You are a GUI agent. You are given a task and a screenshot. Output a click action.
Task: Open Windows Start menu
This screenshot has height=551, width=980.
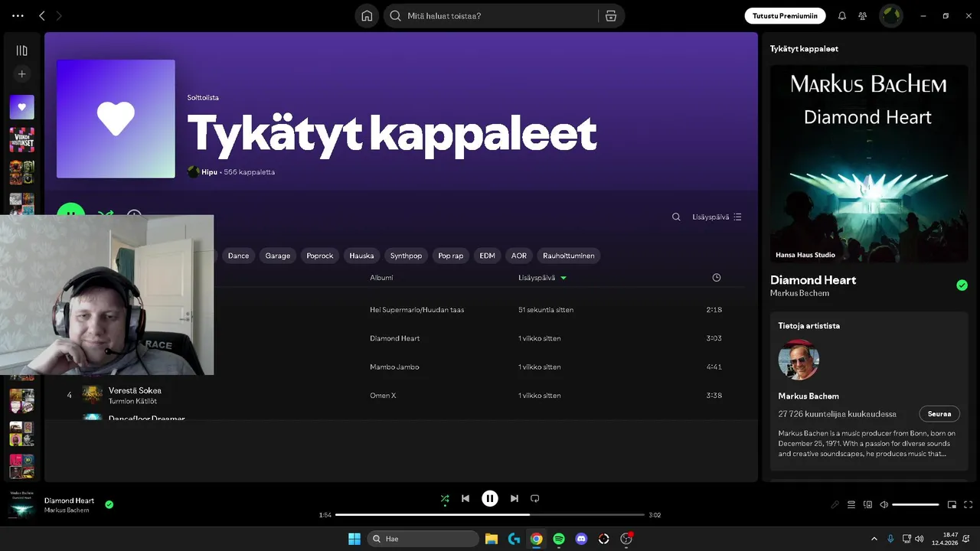[354, 539]
